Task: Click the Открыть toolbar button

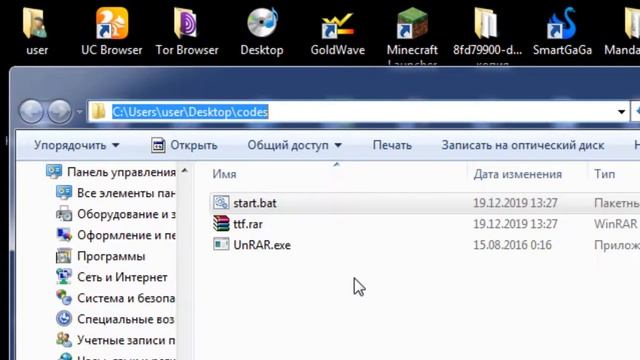Action: [x=184, y=145]
